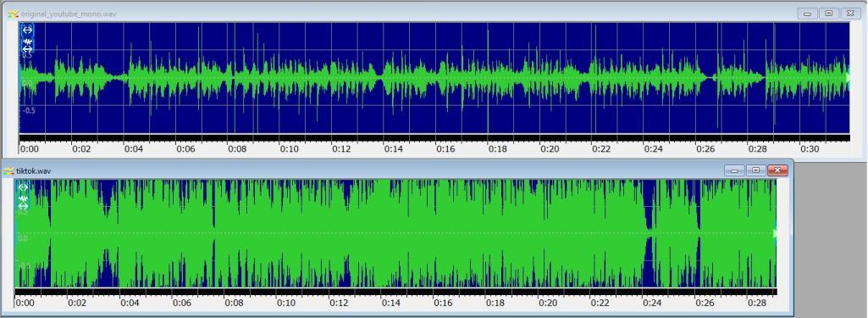The height and width of the screenshot is (318, 868).
Task: Minimize the tiktok.wav window
Action: (x=734, y=170)
